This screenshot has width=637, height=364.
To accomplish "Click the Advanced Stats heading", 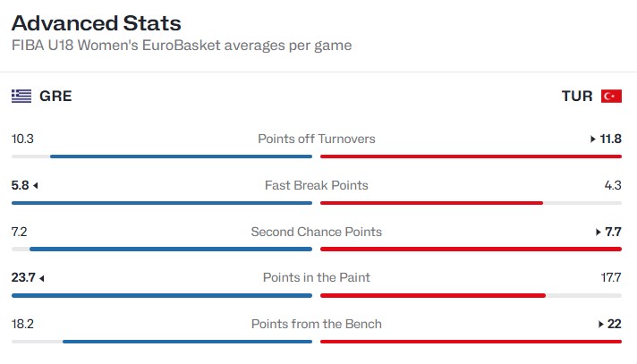I will click(x=97, y=23).
